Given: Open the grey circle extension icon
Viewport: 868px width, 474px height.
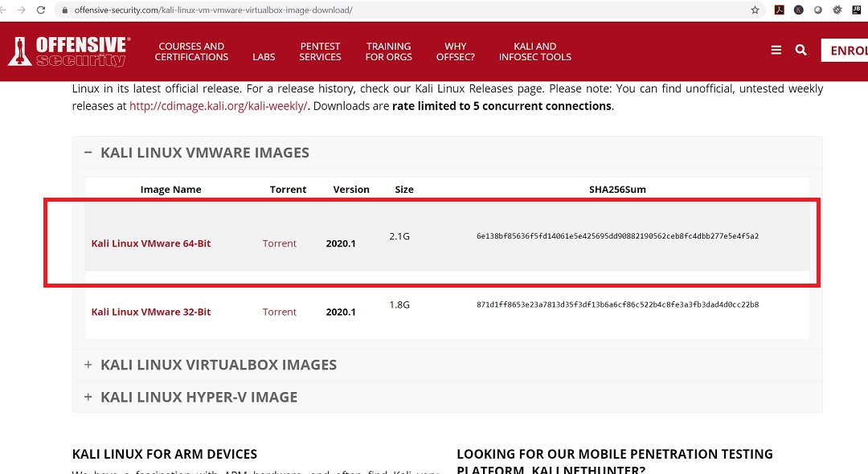Looking at the screenshot, I should click(x=818, y=10).
